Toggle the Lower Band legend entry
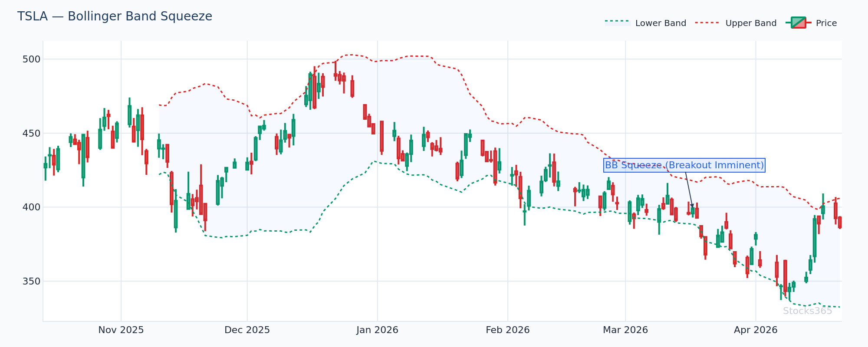The image size is (868, 347). [x=645, y=23]
